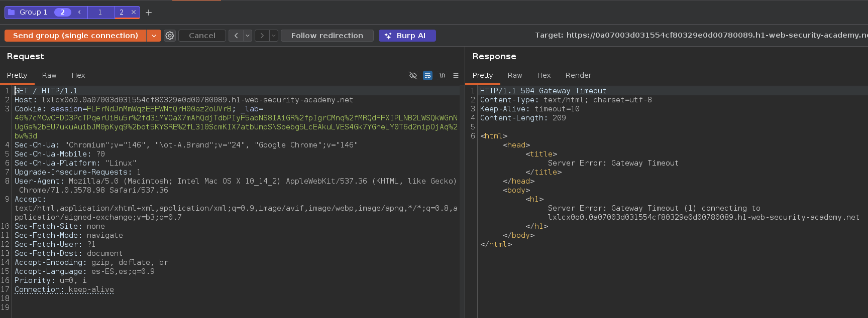Open the back history dropdown arrow
Viewport: 868px width, 318px height.
[248, 36]
